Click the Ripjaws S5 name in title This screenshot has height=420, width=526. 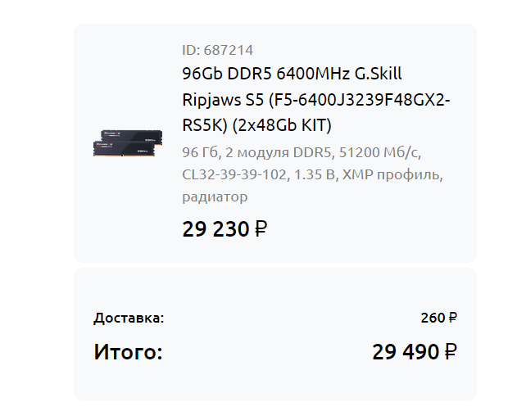(222, 100)
